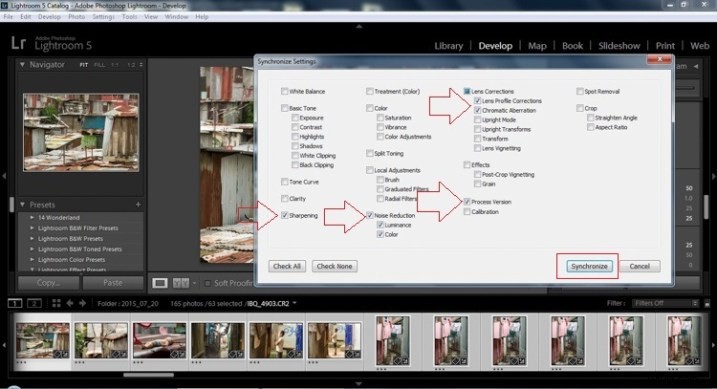Viewport: 717px width, 389px height.
Task: Add a new preset with plus icon
Action: (138, 205)
